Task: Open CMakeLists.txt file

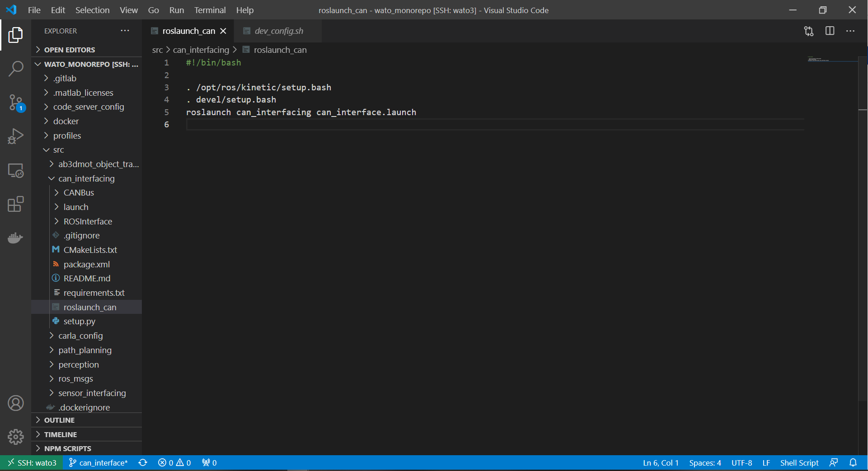Action: click(86, 250)
